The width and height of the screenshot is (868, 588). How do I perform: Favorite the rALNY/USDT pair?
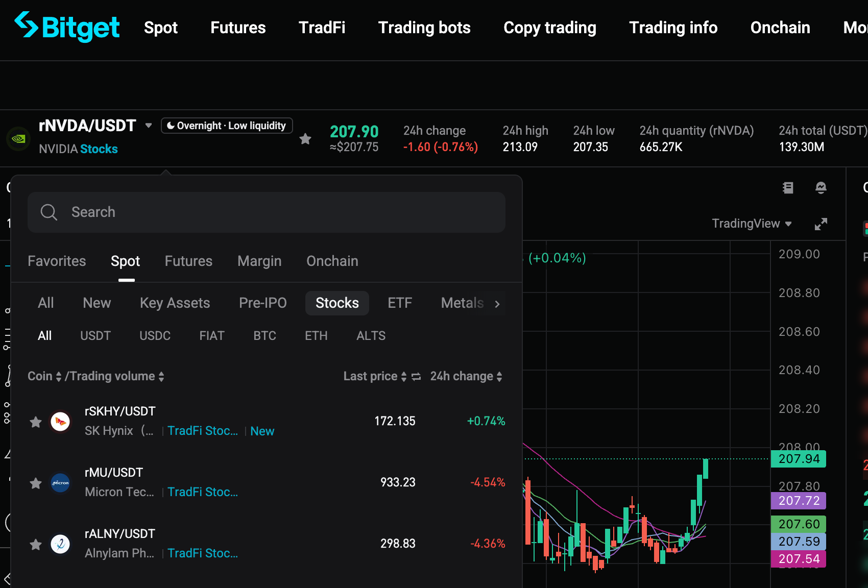(x=36, y=545)
